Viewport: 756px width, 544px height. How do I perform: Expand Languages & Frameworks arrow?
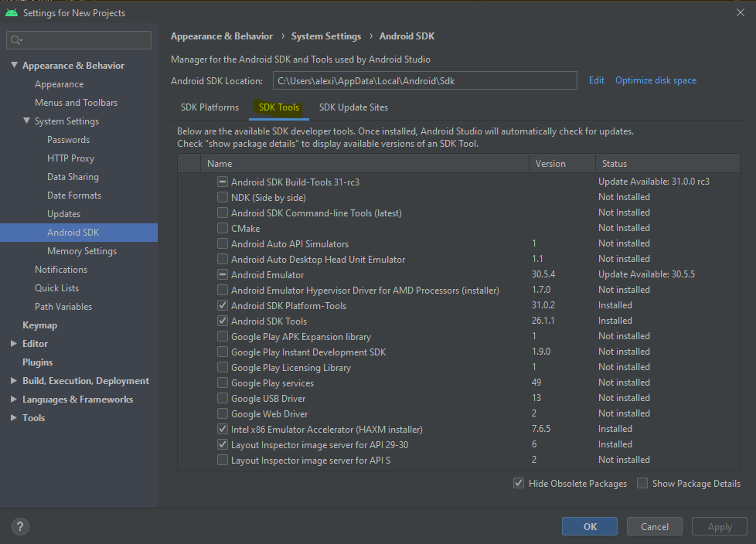(x=13, y=399)
